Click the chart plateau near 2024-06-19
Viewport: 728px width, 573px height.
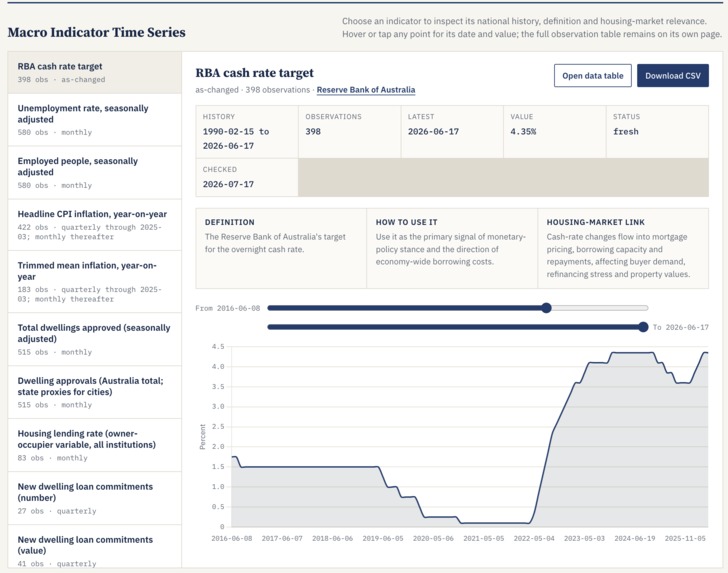point(634,353)
